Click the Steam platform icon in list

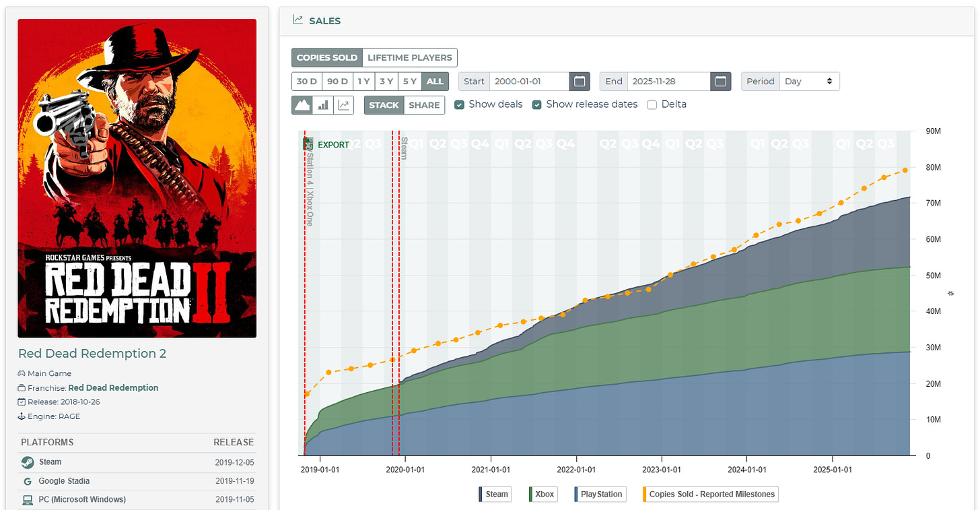[27, 462]
